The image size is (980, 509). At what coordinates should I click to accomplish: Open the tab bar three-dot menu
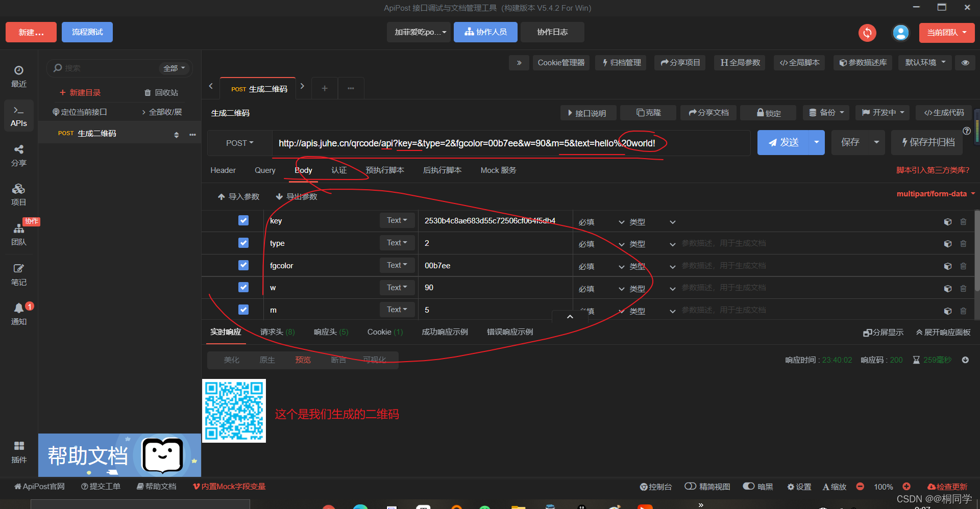(x=351, y=88)
